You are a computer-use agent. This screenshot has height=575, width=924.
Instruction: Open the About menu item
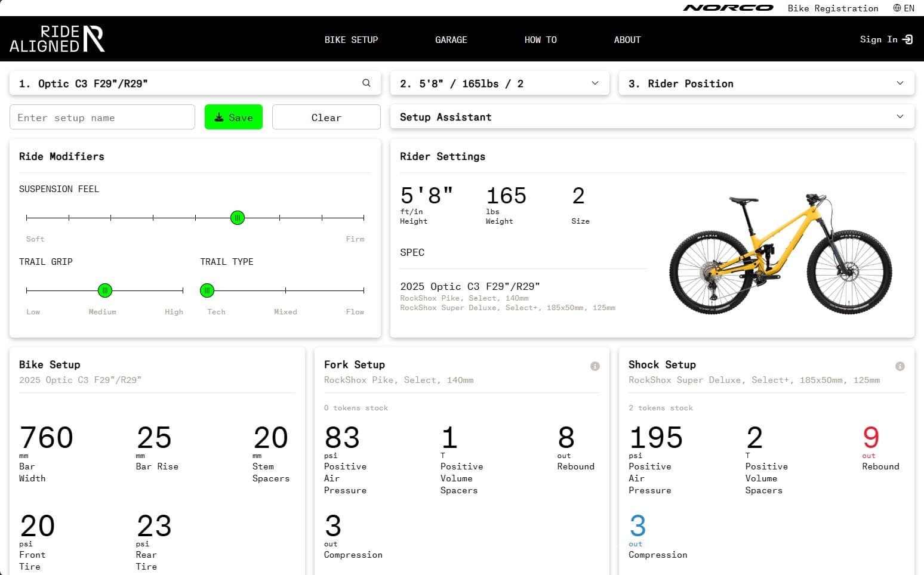click(627, 39)
